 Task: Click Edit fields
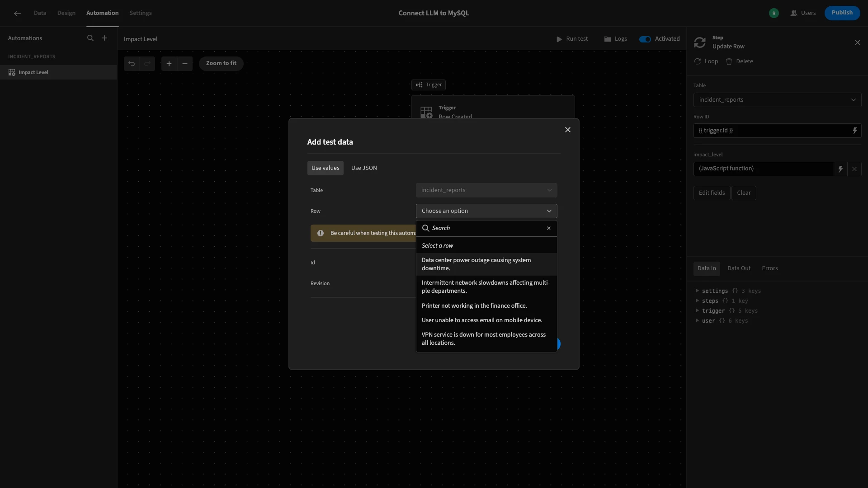pos(712,193)
